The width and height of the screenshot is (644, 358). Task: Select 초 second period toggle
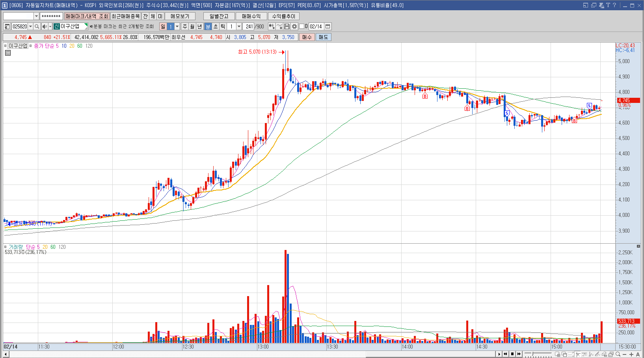click(216, 26)
